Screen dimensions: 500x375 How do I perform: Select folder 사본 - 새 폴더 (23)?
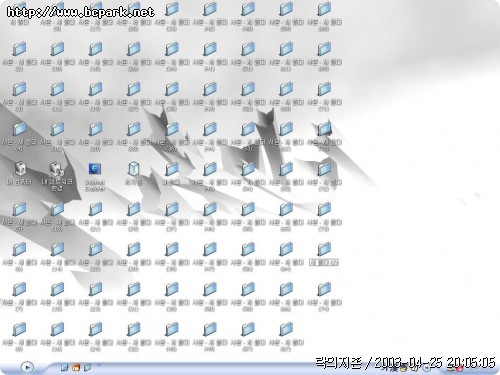95,296
